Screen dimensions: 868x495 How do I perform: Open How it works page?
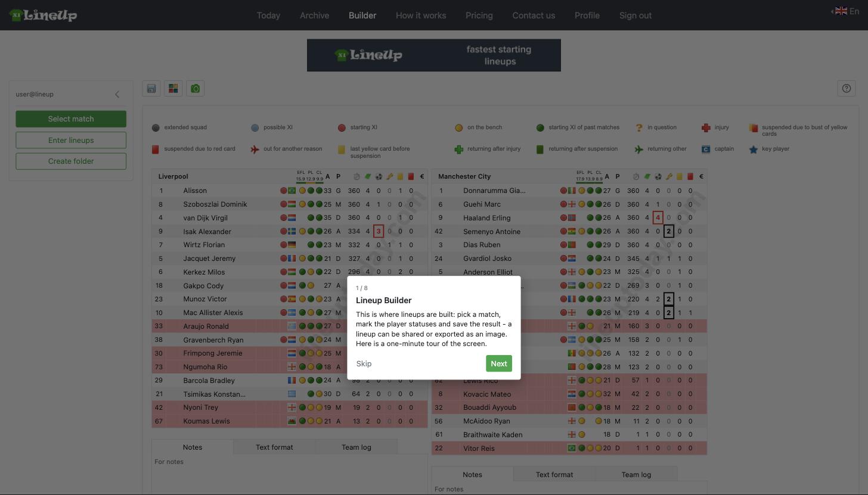pyautogui.click(x=421, y=15)
